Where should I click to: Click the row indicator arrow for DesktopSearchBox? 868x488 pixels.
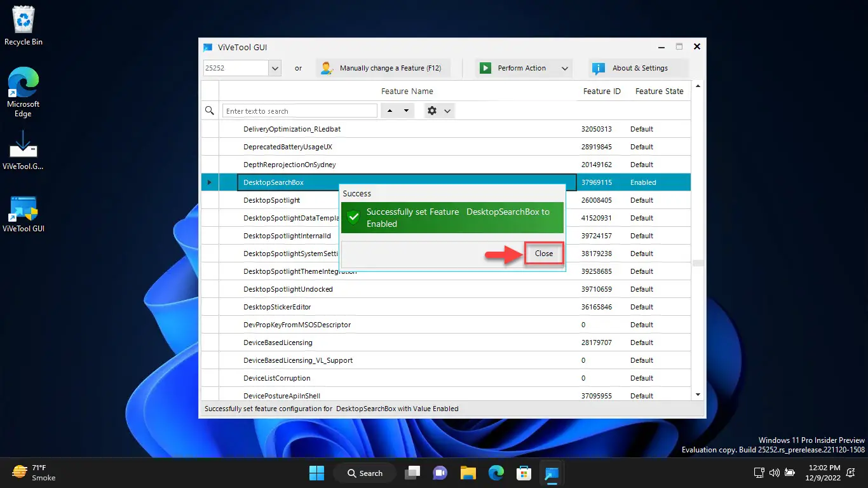pos(210,182)
